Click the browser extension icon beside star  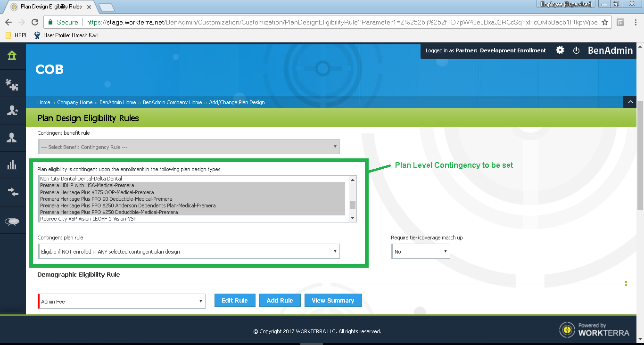coord(621,22)
